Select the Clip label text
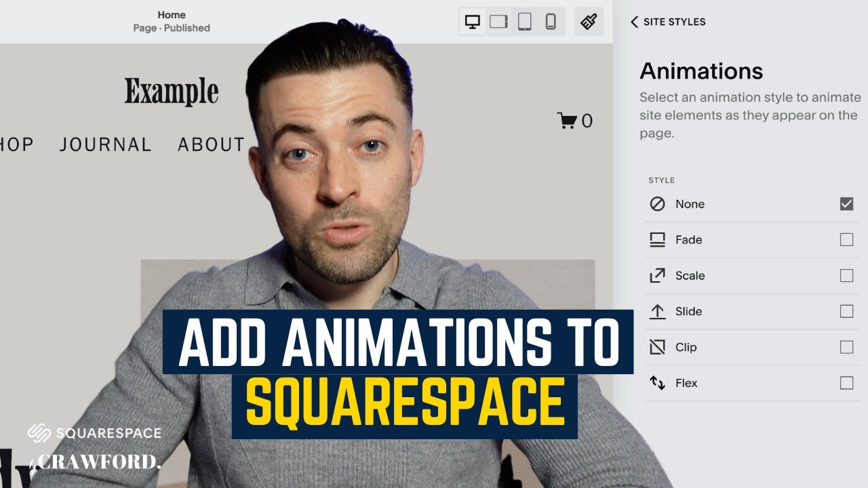868x488 pixels. (686, 347)
